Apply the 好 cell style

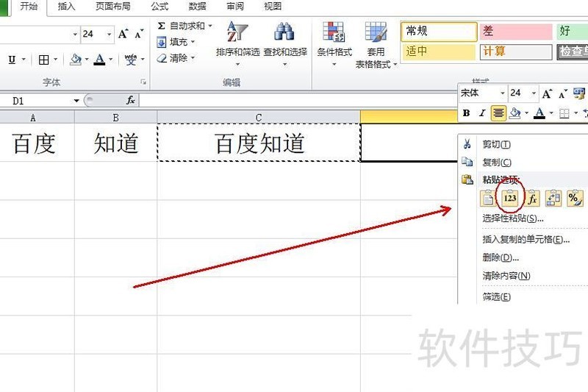coord(572,31)
